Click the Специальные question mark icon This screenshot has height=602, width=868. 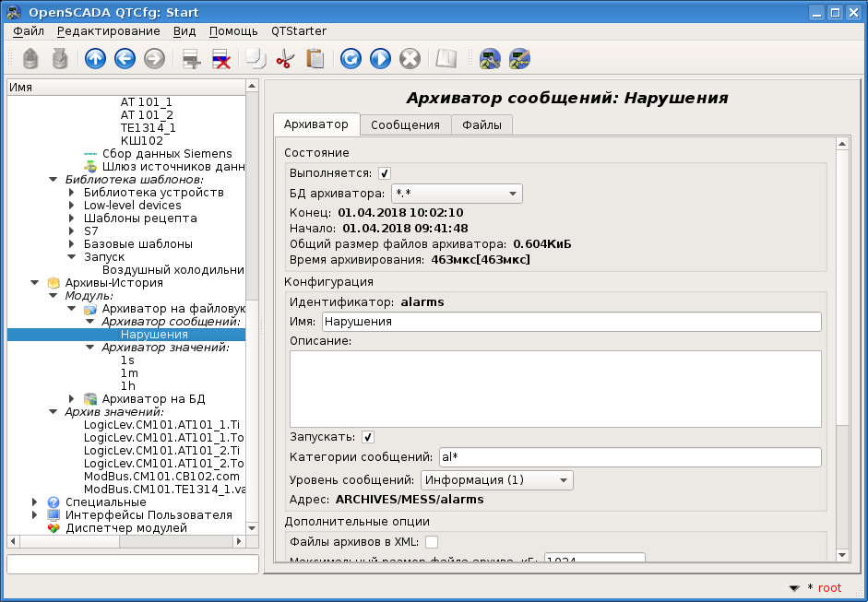54,502
